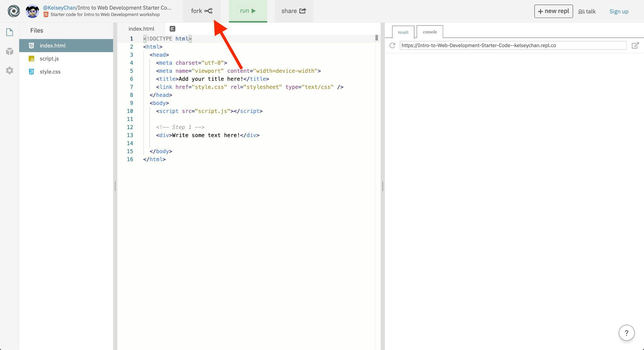Open KelseyChan's user avatar

coord(32,11)
